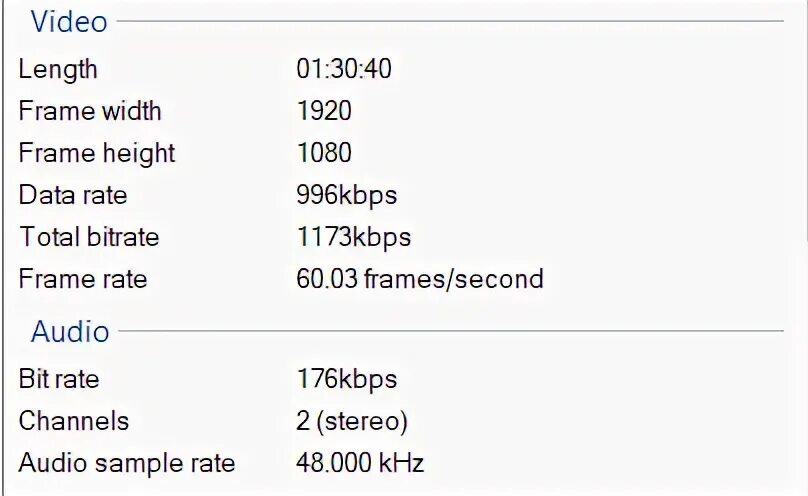The image size is (808, 496).
Task: Click the 996kbps data rate value
Action: pyautogui.click(x=346, y=195)
